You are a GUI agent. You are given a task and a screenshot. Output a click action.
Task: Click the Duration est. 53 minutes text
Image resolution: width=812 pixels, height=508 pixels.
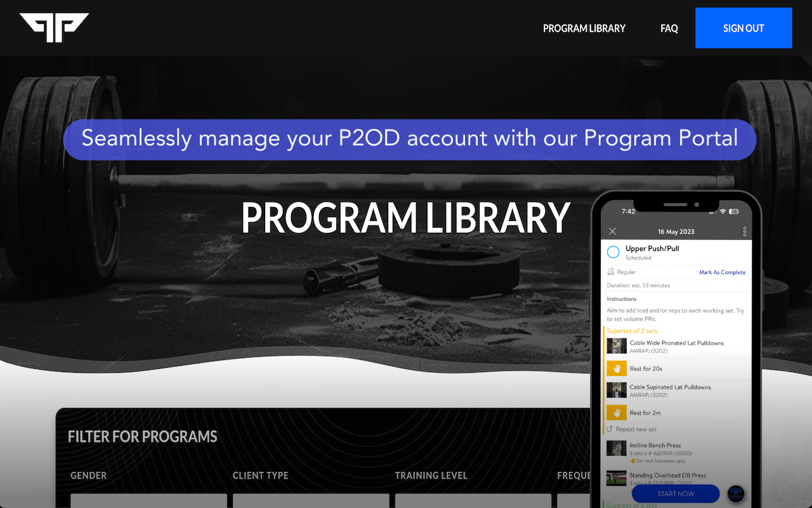638,285
